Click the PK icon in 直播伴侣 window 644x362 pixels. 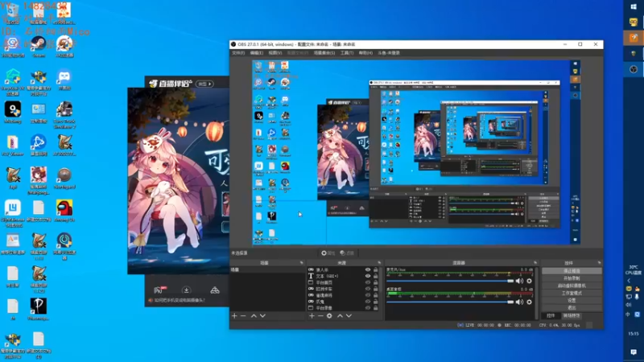tap(159, 290)
